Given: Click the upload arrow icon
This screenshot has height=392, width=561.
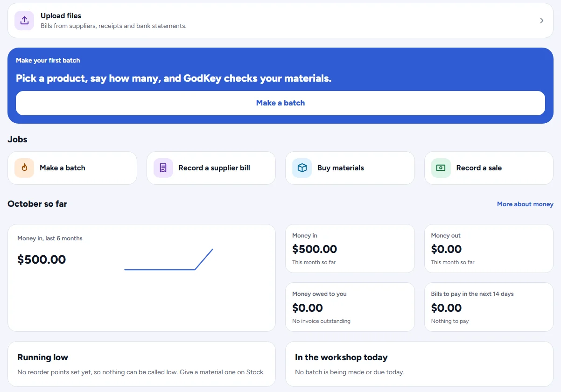Looking at the screenshot, I should (x=24, y=21).
